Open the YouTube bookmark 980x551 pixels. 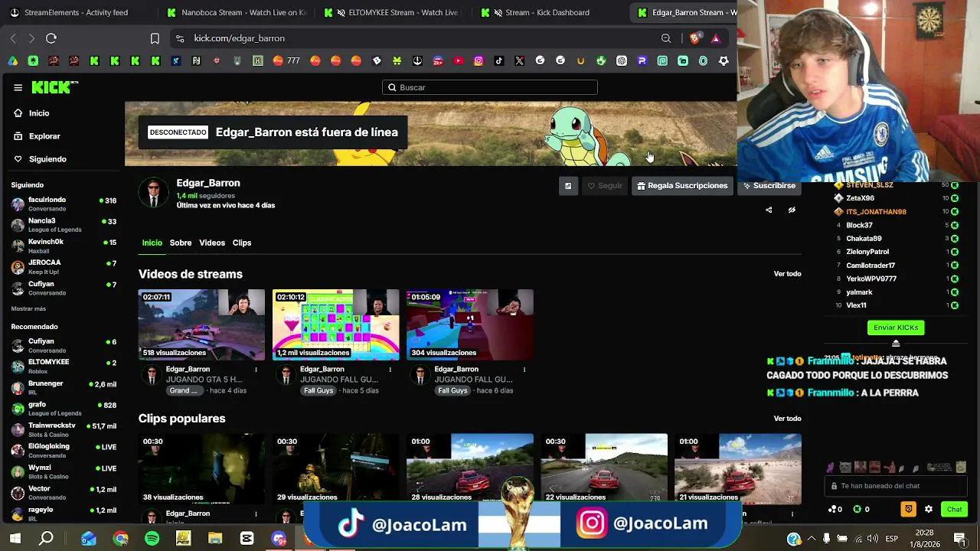pos(459,61)
